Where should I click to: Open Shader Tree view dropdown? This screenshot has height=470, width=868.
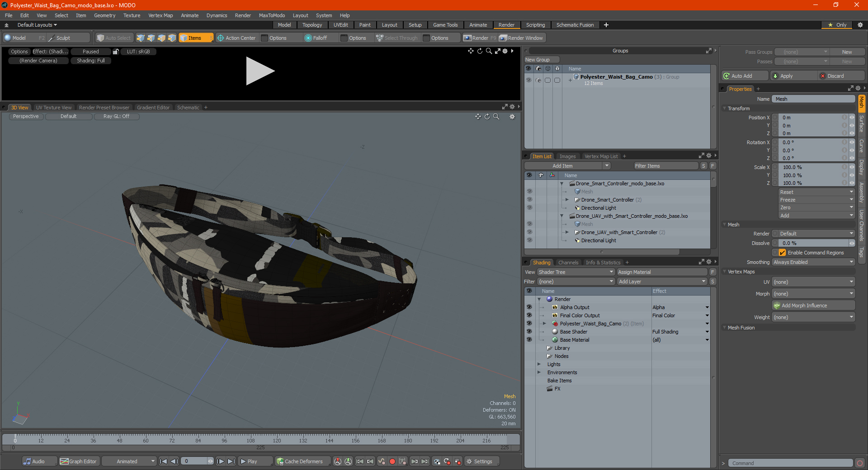click(x=576, y=272)
